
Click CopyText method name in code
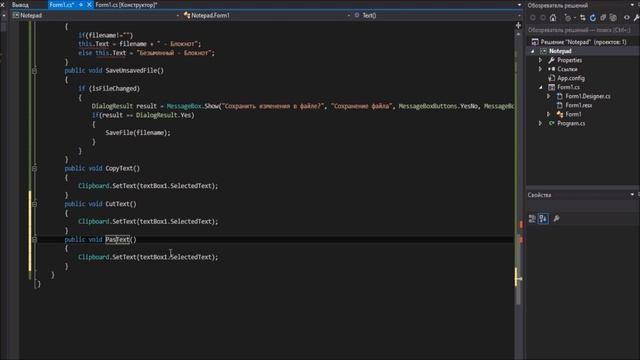click(x=119, y=168)
